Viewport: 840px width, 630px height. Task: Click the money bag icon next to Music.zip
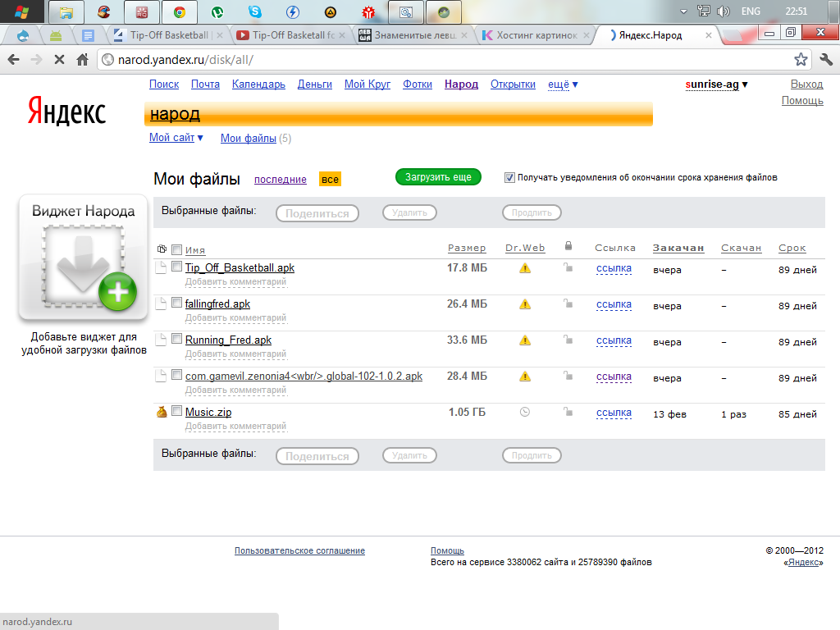click(x=162, y=412)
